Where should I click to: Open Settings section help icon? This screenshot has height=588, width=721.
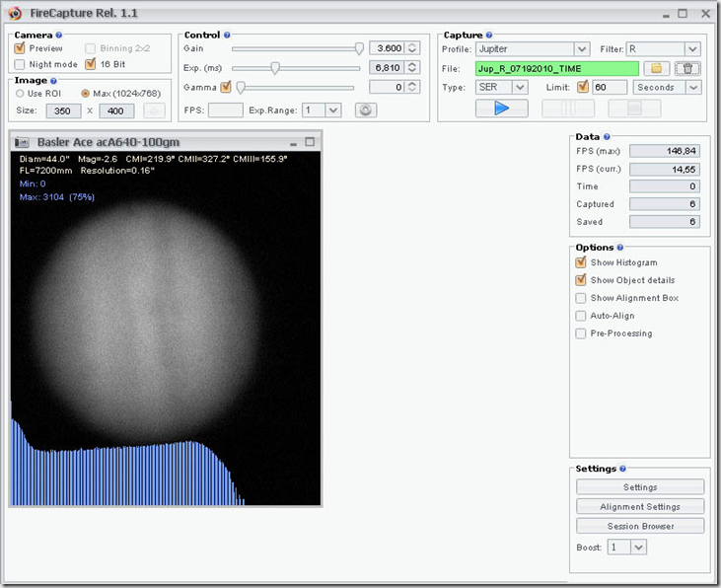point(622,469)
